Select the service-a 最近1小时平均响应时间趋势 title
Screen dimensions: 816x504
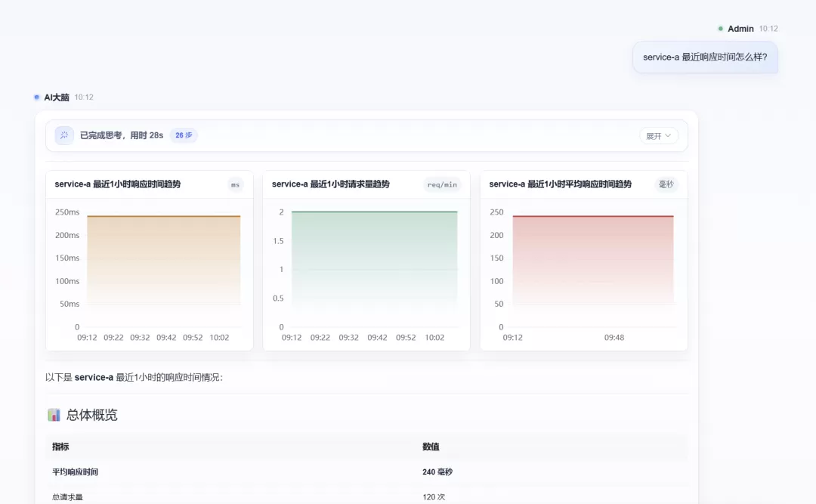560,184
